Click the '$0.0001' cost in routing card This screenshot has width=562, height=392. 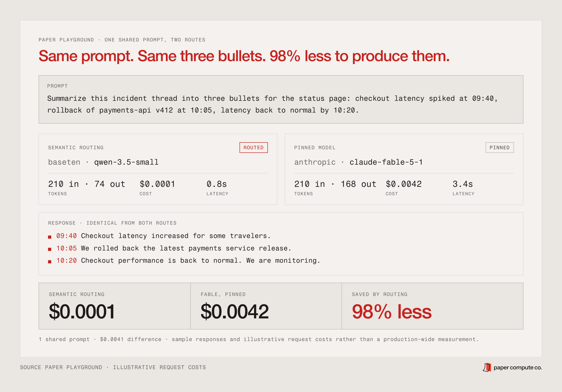pos(157,184)
